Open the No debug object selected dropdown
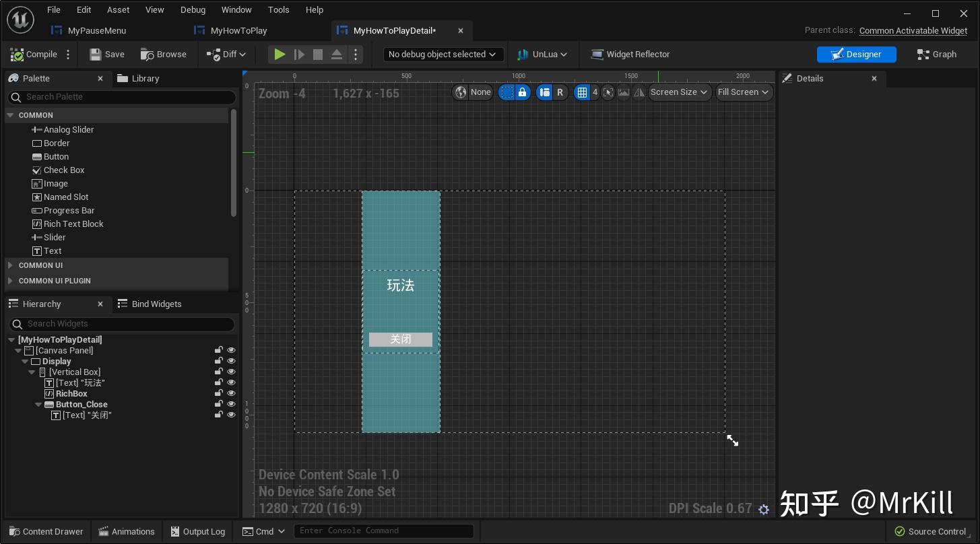 [x=441, y=54]
